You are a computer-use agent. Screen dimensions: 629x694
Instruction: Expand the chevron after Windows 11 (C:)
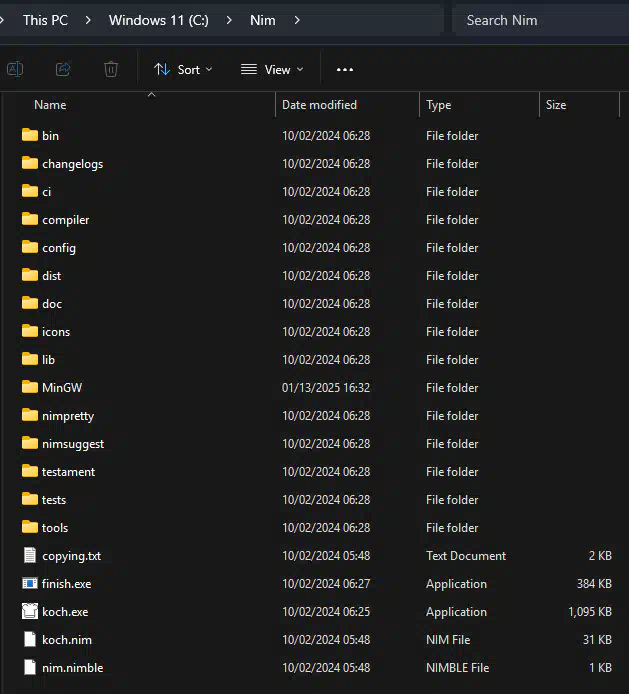click(x=229, y=20)
